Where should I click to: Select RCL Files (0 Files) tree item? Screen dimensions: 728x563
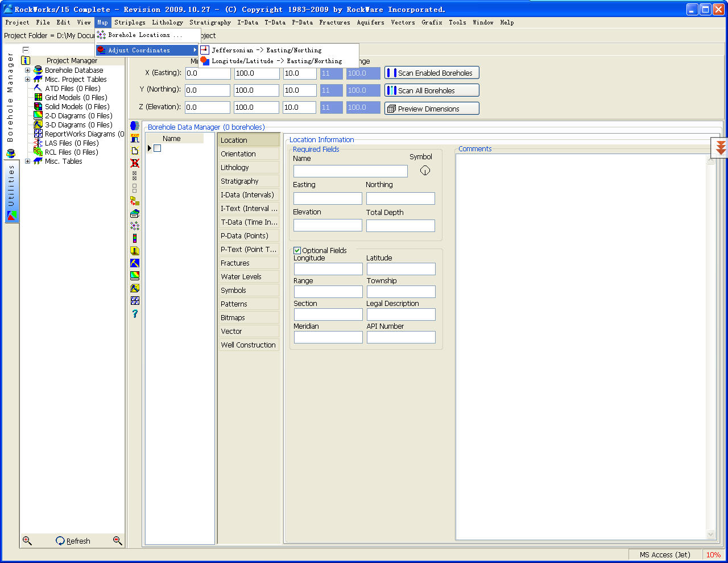click(71, 152)
